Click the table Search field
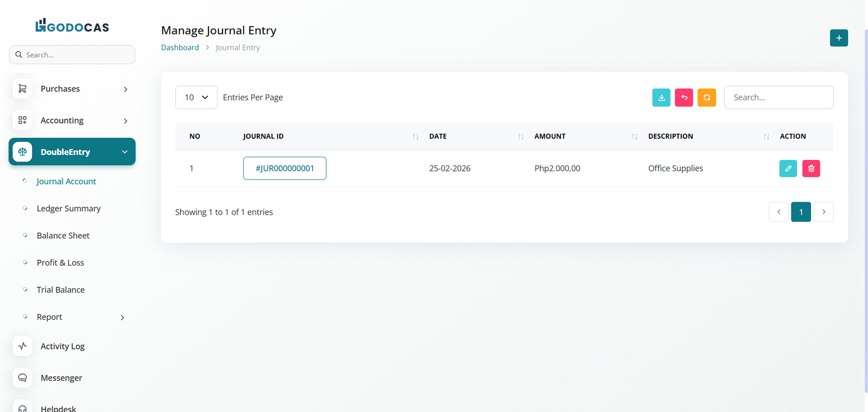868x412 pixels. pos(778,98)
